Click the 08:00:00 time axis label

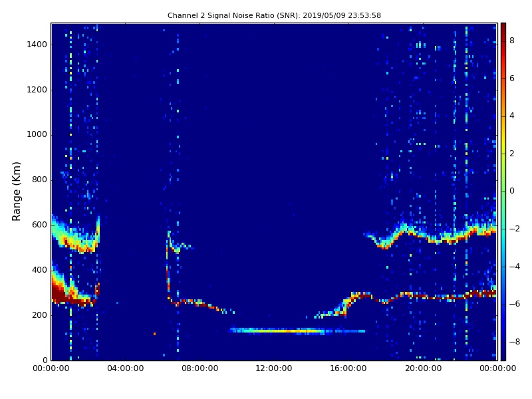pyautogui.click(x=200, y=368)
